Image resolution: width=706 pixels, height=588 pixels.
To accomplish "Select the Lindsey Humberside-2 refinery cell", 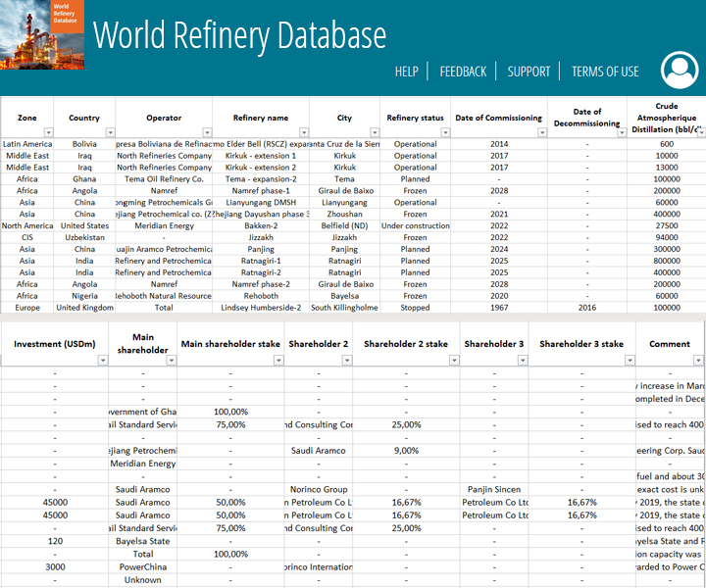I will [261, 307].
